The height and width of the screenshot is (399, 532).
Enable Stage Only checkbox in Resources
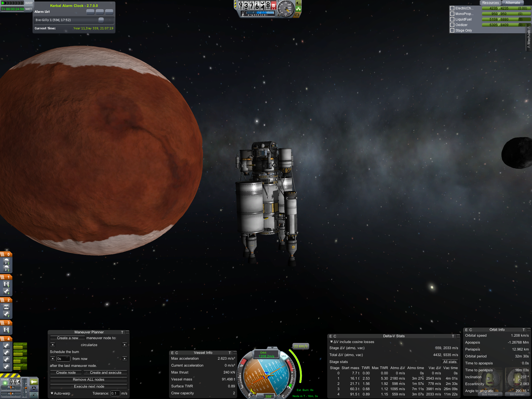[x=452, y=30]
